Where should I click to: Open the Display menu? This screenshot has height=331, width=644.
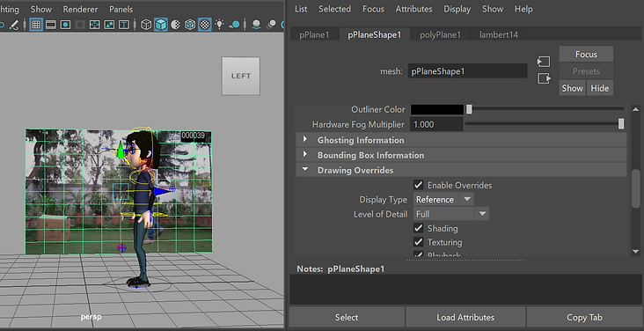tap(457, 9)
